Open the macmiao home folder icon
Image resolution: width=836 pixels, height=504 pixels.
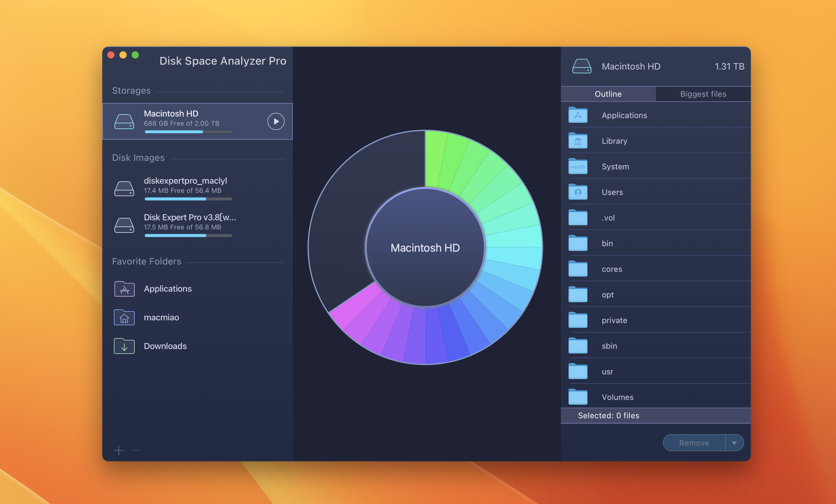click(x=124, y=318)
